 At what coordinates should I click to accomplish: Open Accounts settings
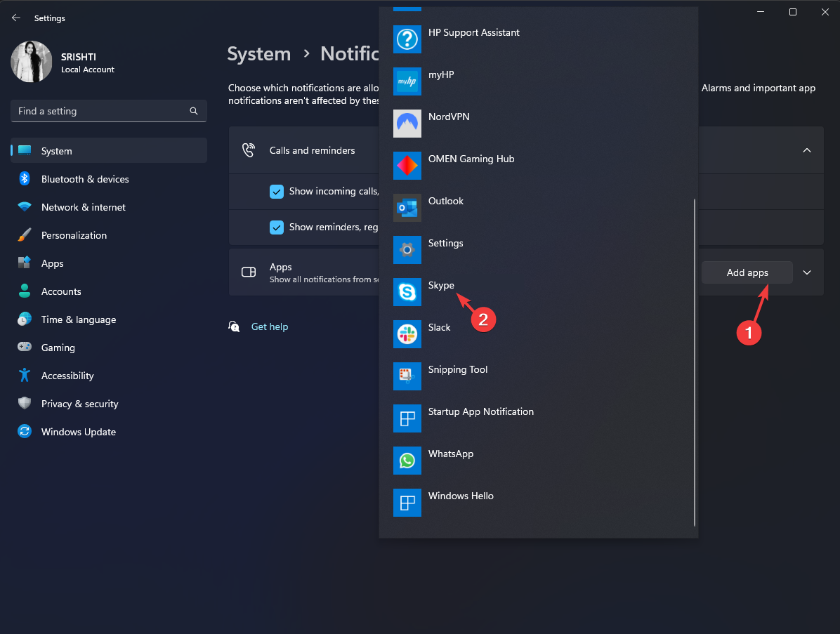pos(109,291)
